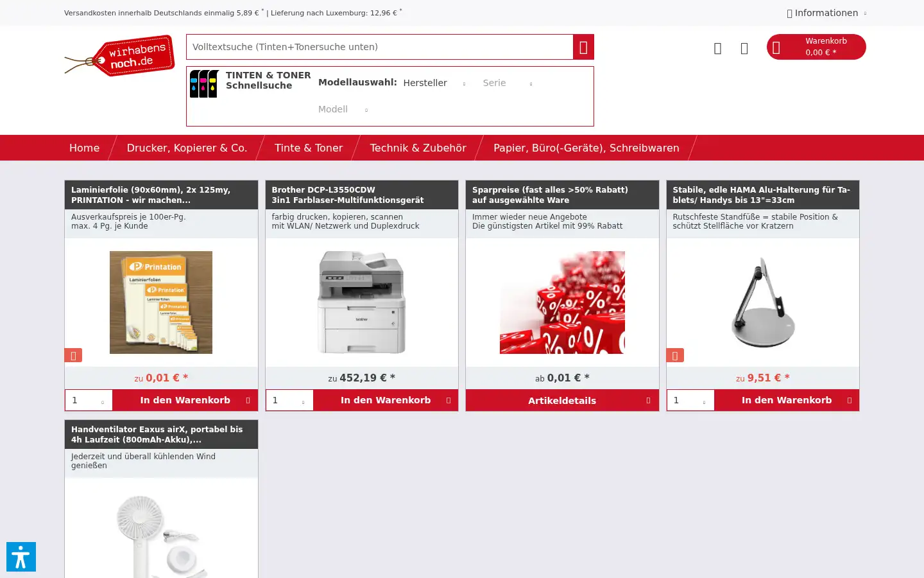Open quantity selector for Brother DCP-L3550CDW

[x=289, y=400]
